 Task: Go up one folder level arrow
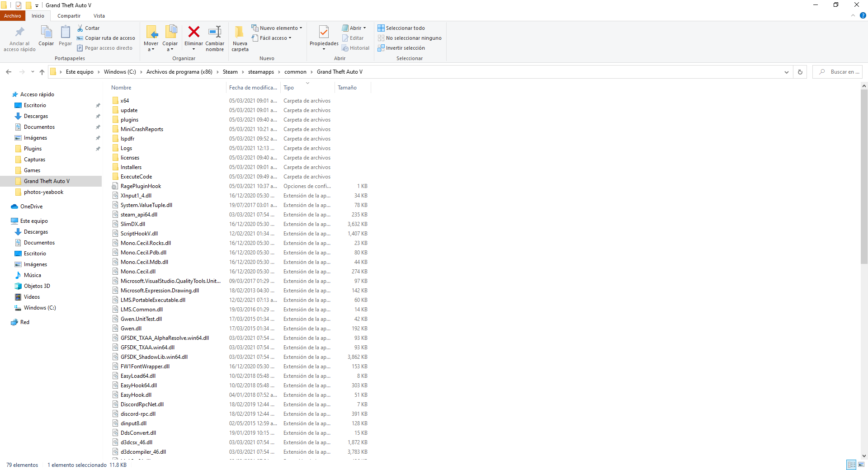click(42, 72)
